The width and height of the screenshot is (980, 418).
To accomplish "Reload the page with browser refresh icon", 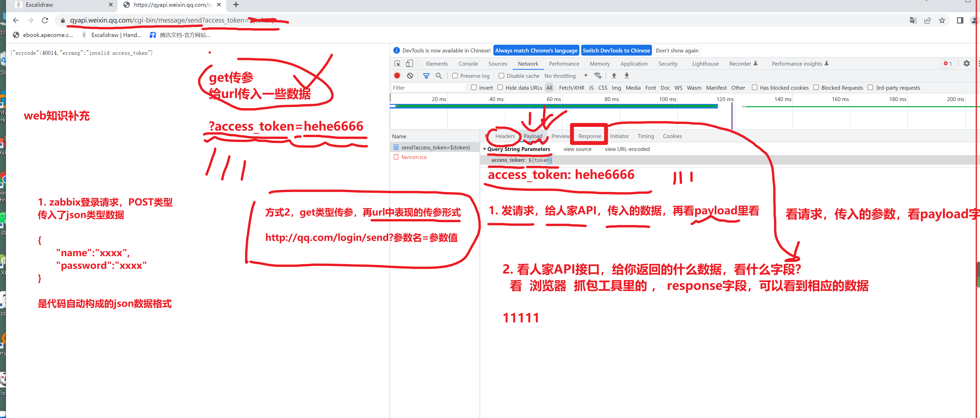I will click(45, 20).
